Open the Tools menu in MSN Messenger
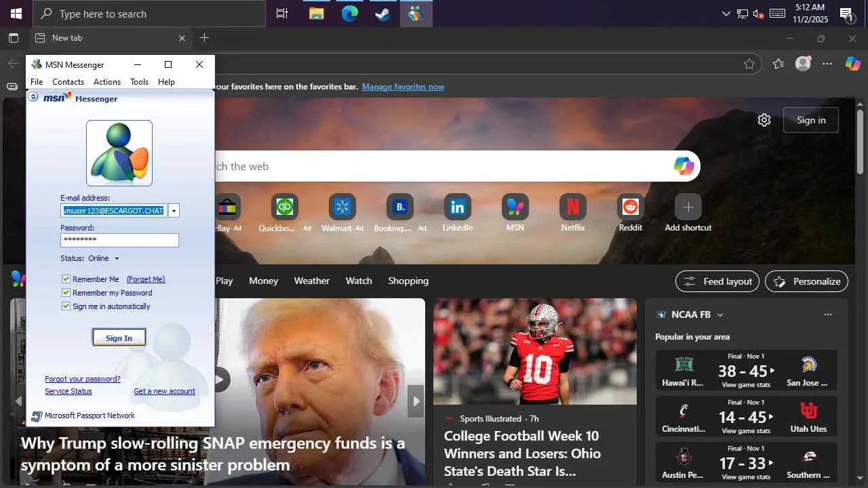Screen dimensions: 868x488 pyautogui.click(x=140, y=82)
